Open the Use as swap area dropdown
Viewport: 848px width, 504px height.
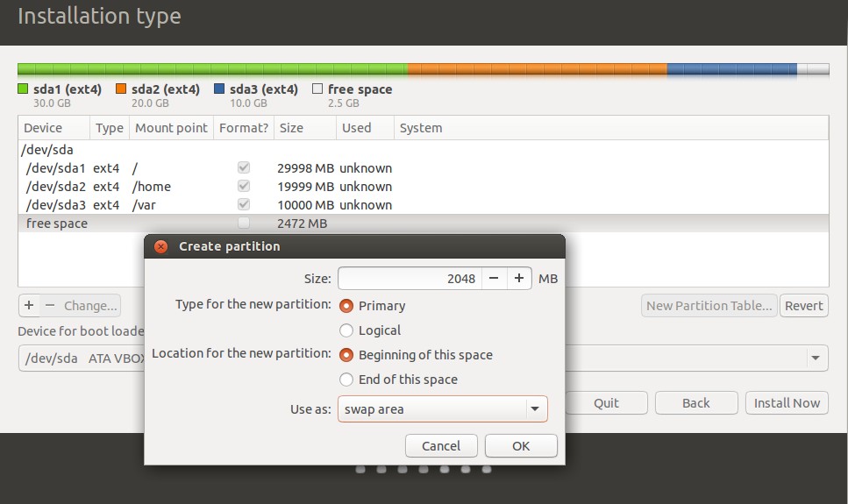tap(442, 409)
